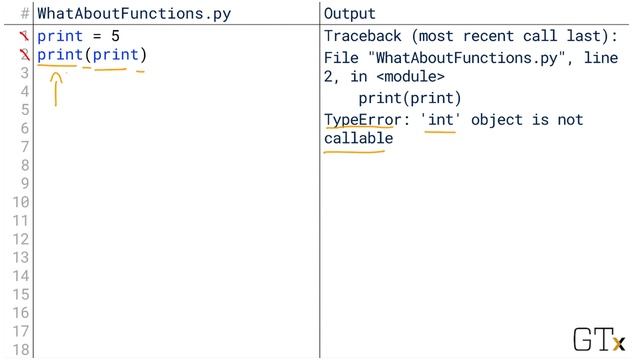Click the red strikethrough mark on line 2

(x=24, y=55)
